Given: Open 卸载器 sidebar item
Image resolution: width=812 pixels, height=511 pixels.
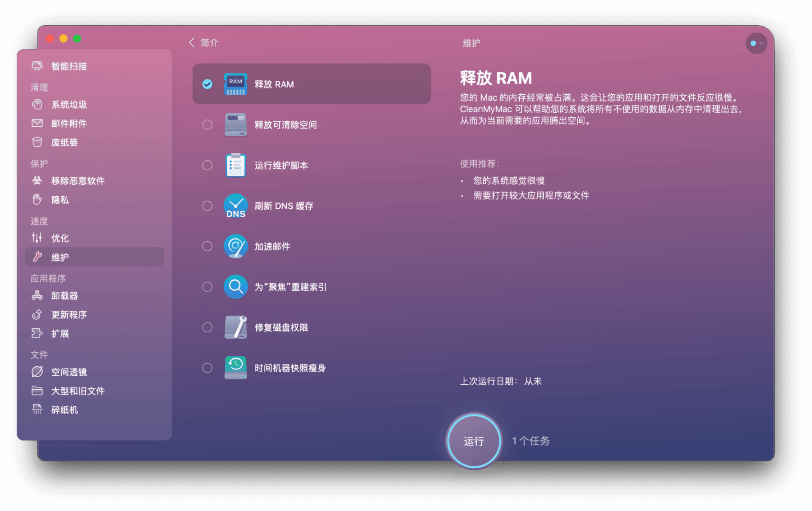Looking at the screenshot, I should point(95,295).
